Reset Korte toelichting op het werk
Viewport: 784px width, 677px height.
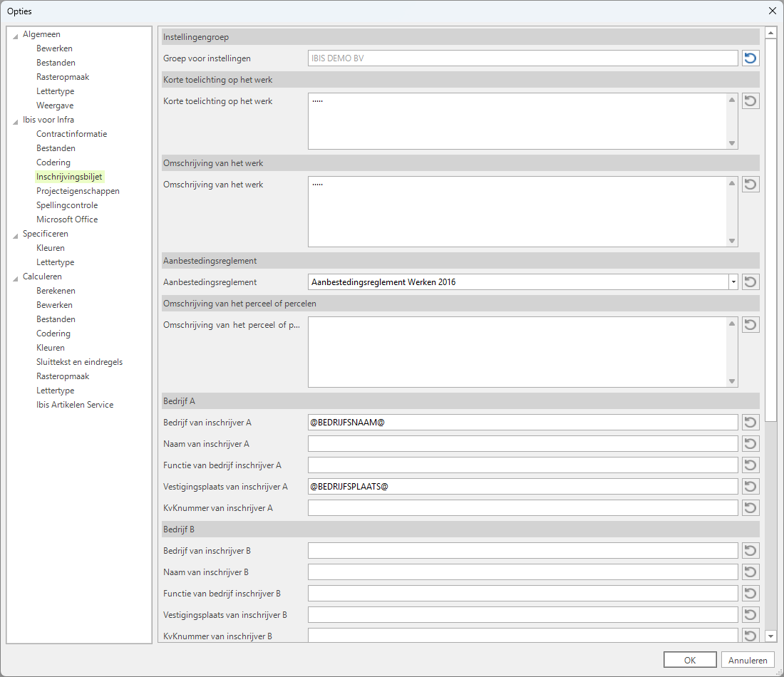click(x=751, y=101)
